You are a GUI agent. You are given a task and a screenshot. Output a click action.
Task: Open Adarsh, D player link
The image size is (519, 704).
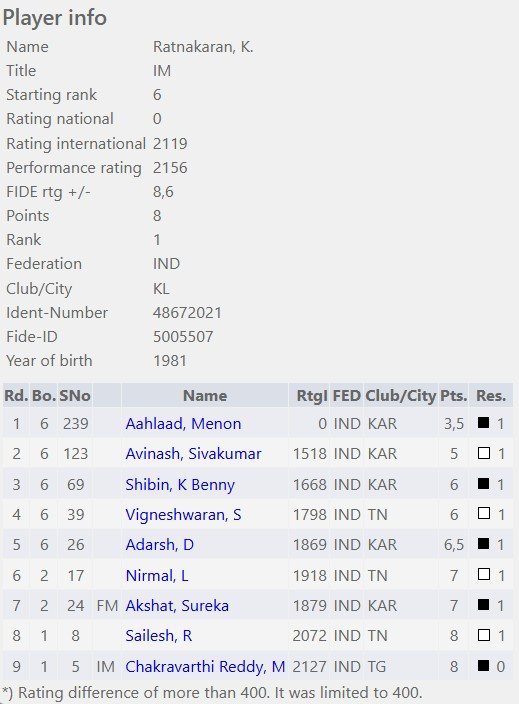pyautogui.click(x=159, y=545)
